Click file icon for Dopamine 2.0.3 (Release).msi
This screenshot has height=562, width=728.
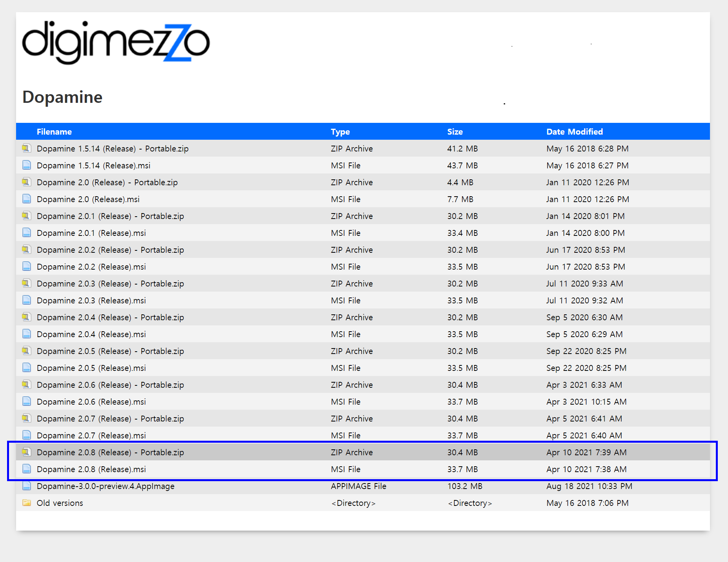(x=26, y=300)
